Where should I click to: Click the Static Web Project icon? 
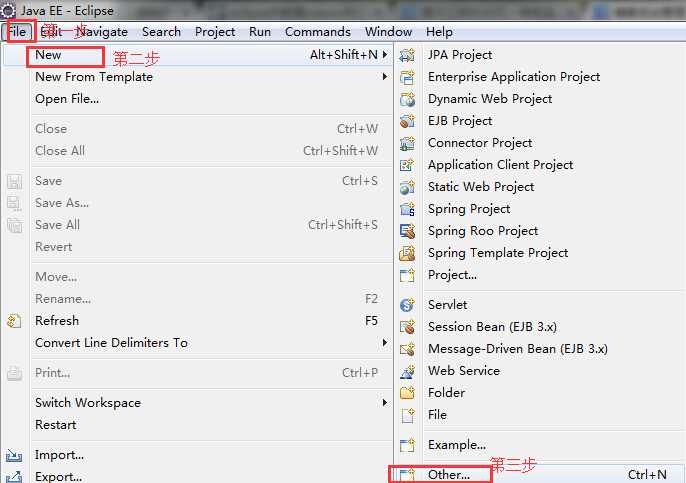coord(407,187)
